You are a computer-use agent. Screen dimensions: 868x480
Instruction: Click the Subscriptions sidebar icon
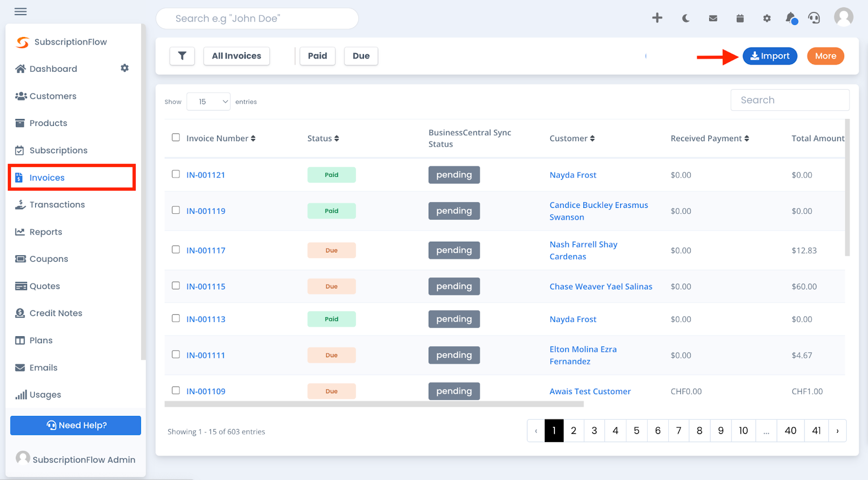[x=20, y=150]
